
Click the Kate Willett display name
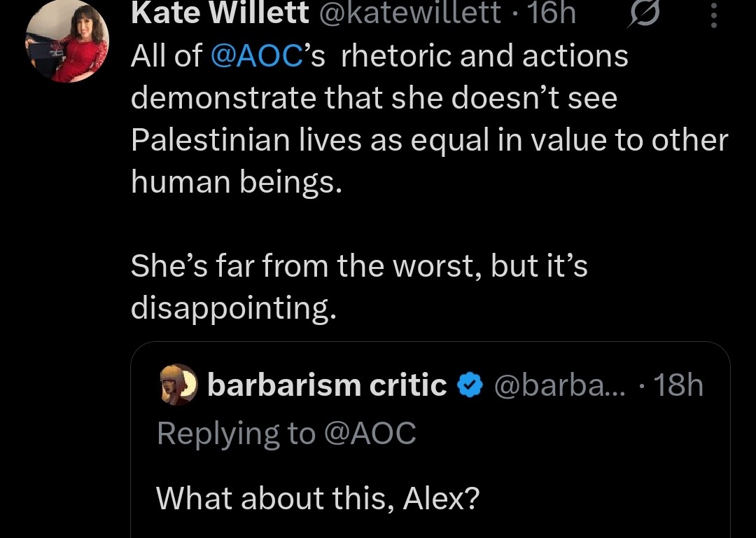tap(220, 14)
